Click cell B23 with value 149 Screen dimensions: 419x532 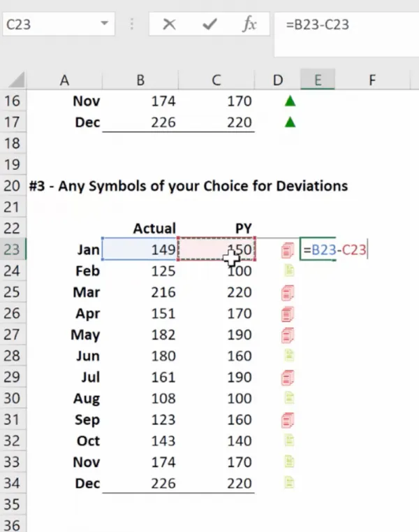click(140, 250)
